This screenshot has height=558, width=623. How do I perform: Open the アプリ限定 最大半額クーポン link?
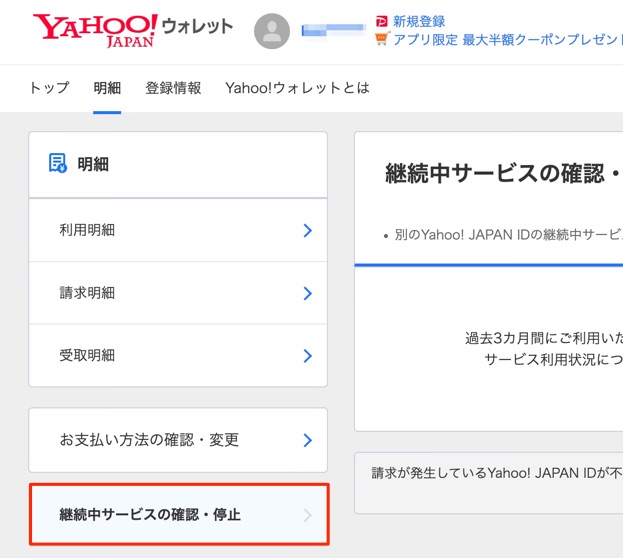pyautogui.click(x=508, y=39)
